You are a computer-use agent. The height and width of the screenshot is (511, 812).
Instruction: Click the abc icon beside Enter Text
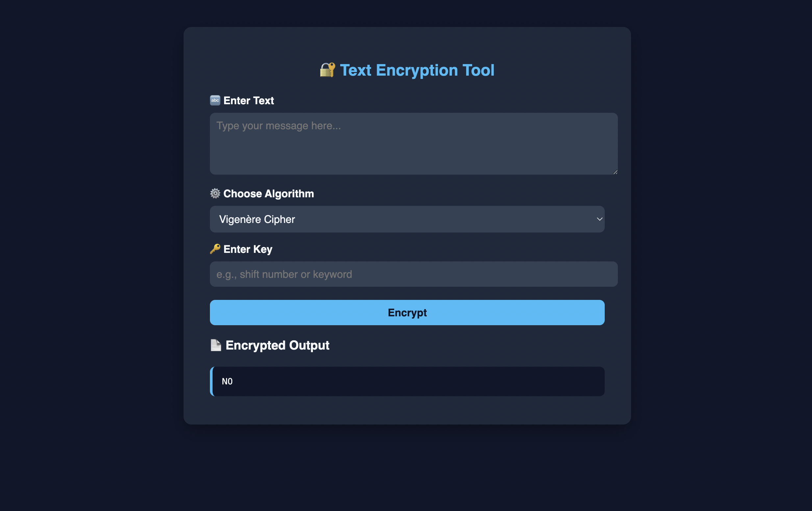215,100
